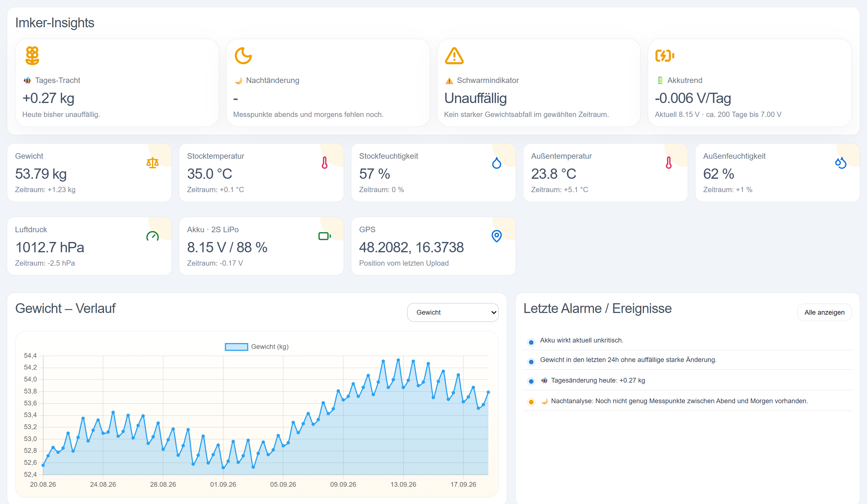867x504 pixels.
Task: Click the 'Zeitraum: +1.23 kg' text
Action: [x=45, y=190]
